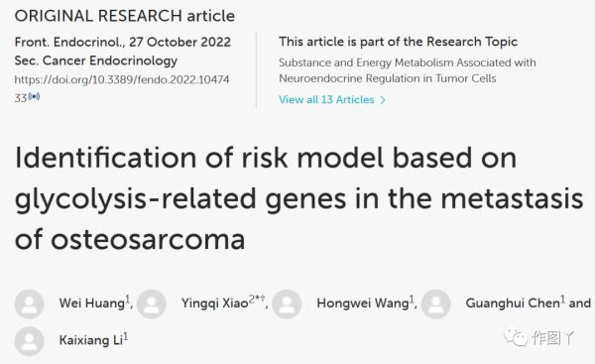Image resolution: width=595 pixels, height=364 pixels.
Task: Click the article title heading
Action: (x=299, y=198)
